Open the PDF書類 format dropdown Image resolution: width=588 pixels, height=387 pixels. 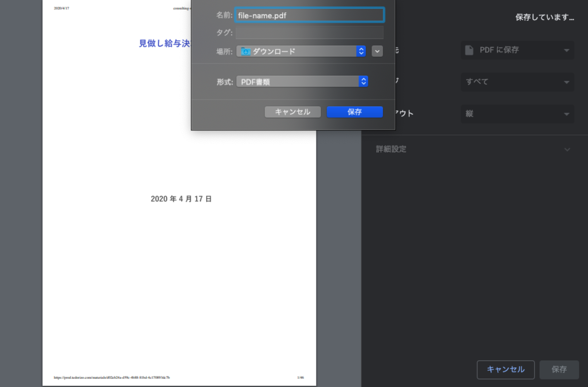[x=297, y=82]
